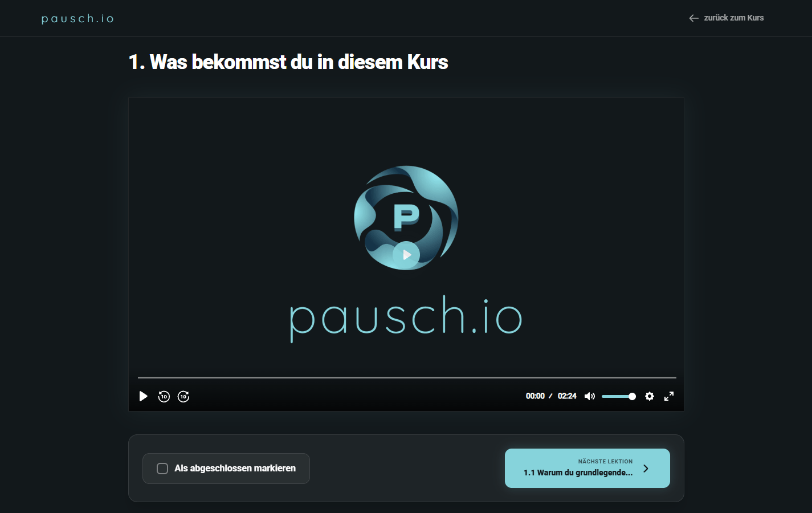812x513 pixels.
Task: Click the lesson title '1. Was bekommst du in diesem Kurs'
Action: pyautogui.click(x=288, y=62)
